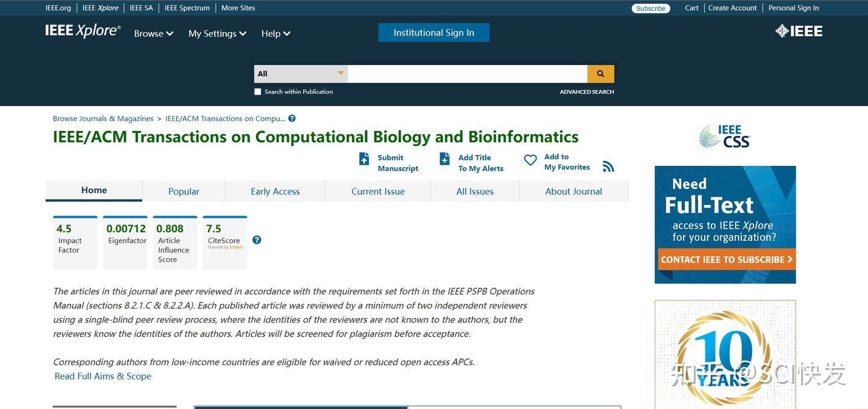Image resolution: width=868 pixels, height=409 pixels.
Task: Click the help icon next to the metrics
Action: [x=257, y=239]
